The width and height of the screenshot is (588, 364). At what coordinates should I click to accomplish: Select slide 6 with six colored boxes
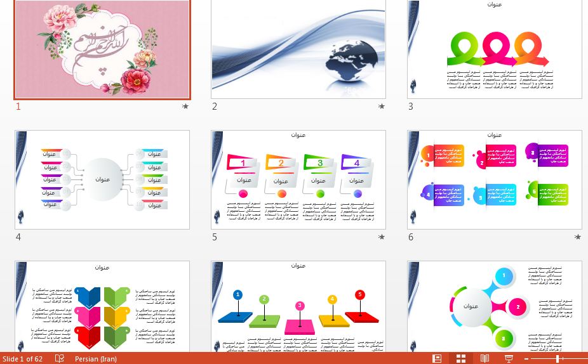[x=495, y=179]
